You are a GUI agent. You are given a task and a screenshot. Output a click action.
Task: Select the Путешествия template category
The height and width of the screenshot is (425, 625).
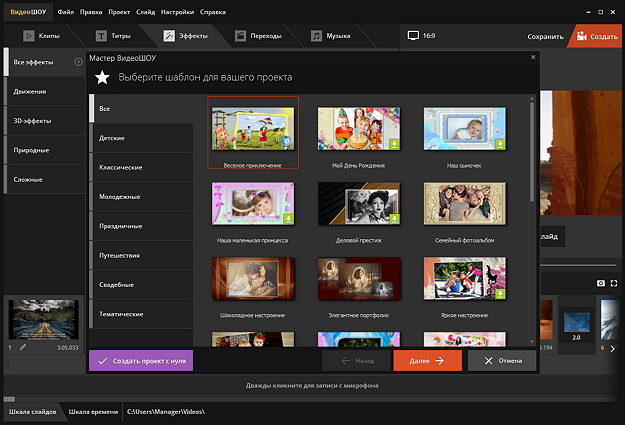120,255
